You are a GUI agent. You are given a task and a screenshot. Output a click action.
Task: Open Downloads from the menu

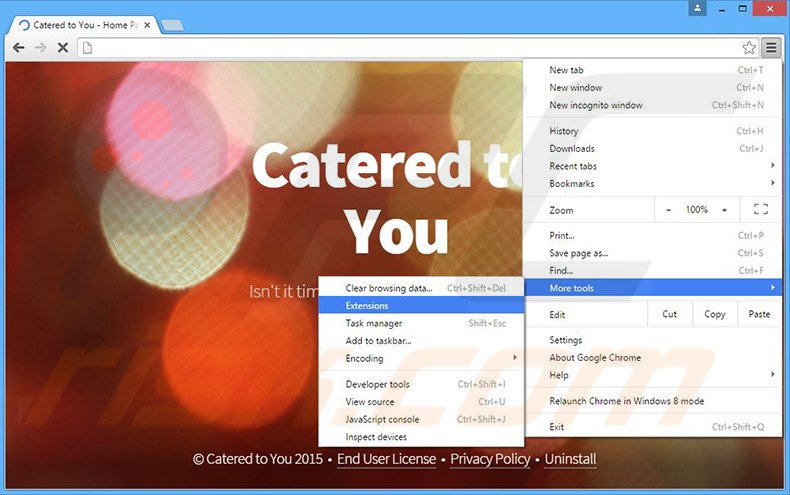[653, 149]
